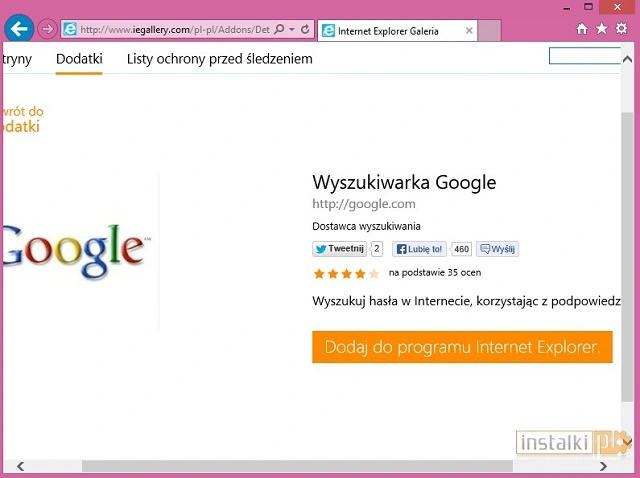
Task: Click the Dostawca wyszukiwania text
Action: coord(366,226)
